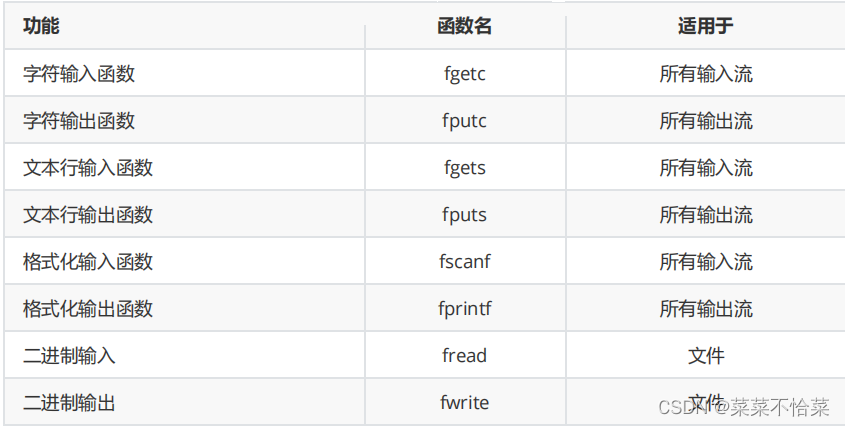Click the 二进制输入 cell
The height and width of the screenshot is (426, 845).
69,356
